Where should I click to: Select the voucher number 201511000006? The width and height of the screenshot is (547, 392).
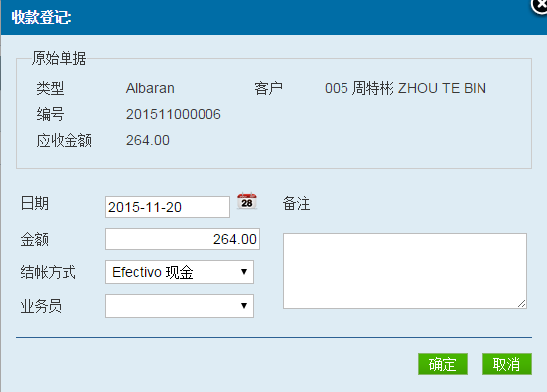pyautogui.click(x=174, y=114)
